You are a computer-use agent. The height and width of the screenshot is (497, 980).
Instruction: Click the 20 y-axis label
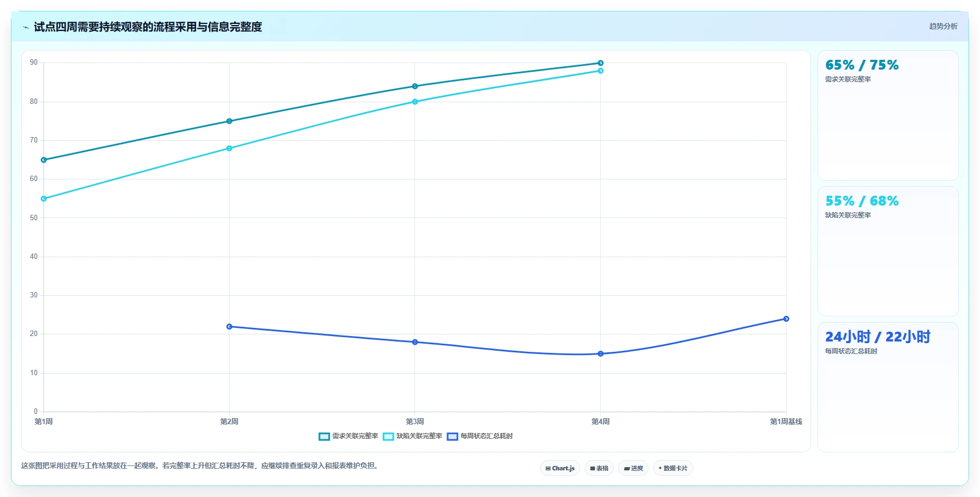click(x=34, y=334)
